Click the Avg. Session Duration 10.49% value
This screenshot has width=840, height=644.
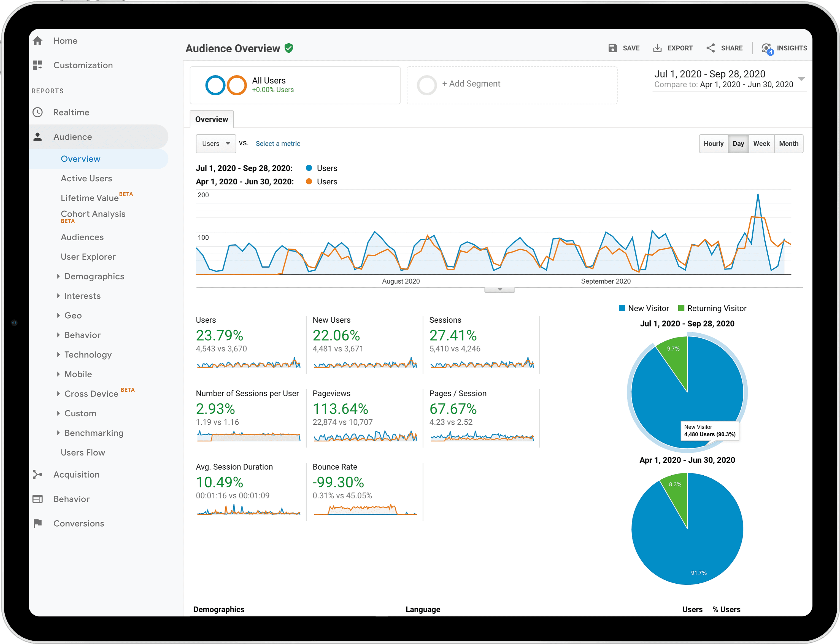click(220, 482)
